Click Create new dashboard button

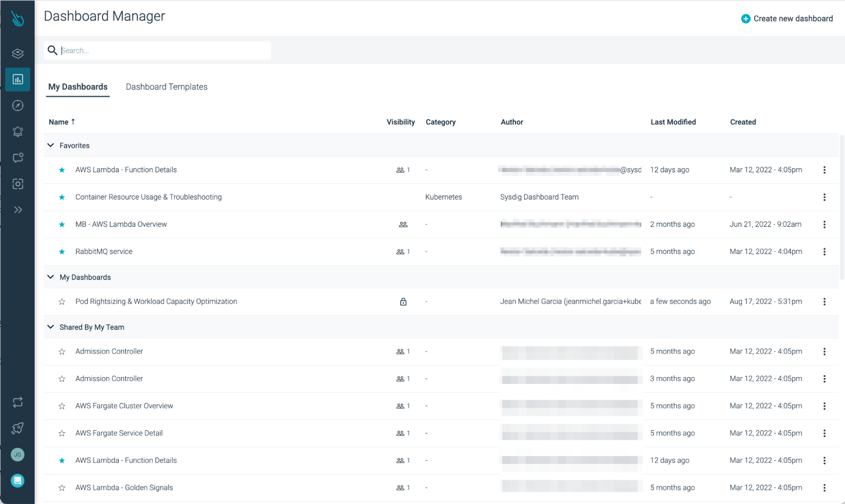point(787,19)
